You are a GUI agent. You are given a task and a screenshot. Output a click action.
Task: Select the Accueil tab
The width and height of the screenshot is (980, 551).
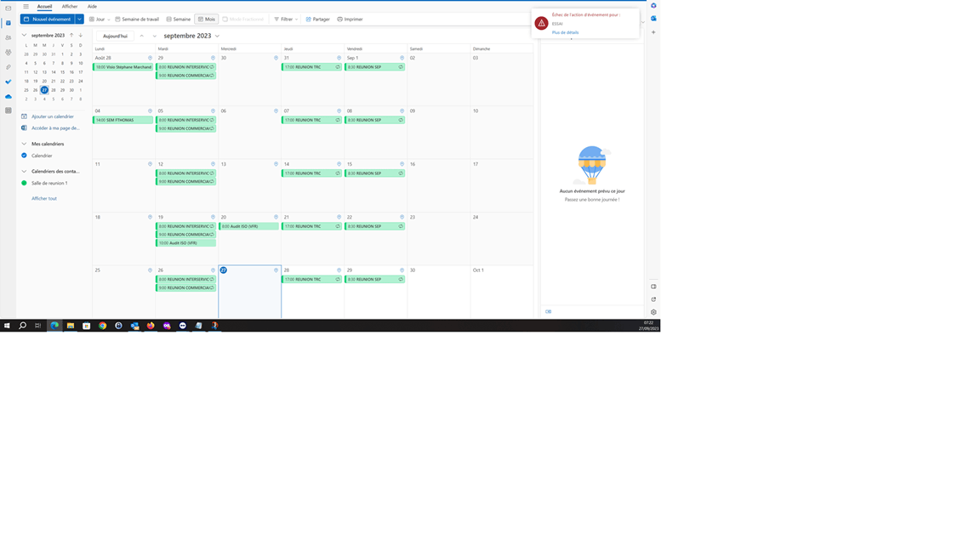(44, 6)
